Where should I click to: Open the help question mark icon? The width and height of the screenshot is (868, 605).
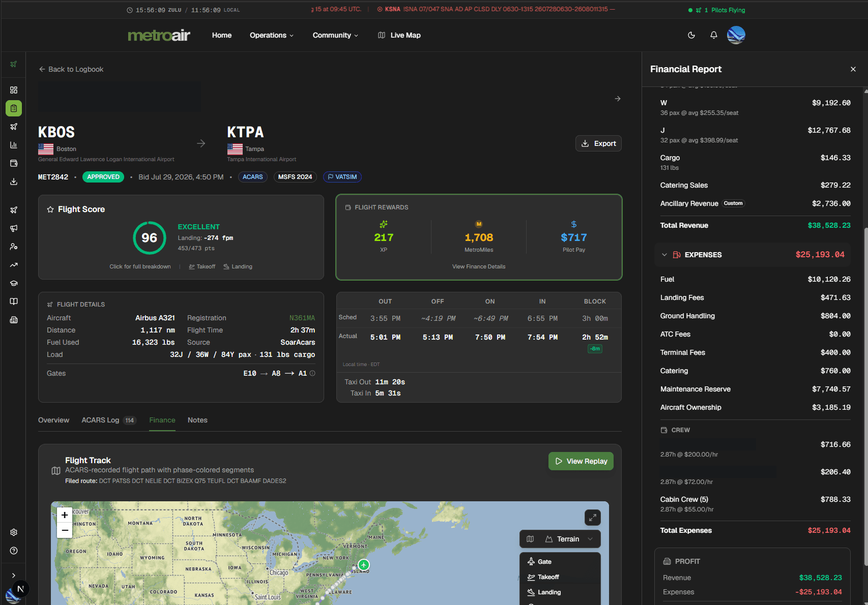pyautogui.click(x=14, y=551)
